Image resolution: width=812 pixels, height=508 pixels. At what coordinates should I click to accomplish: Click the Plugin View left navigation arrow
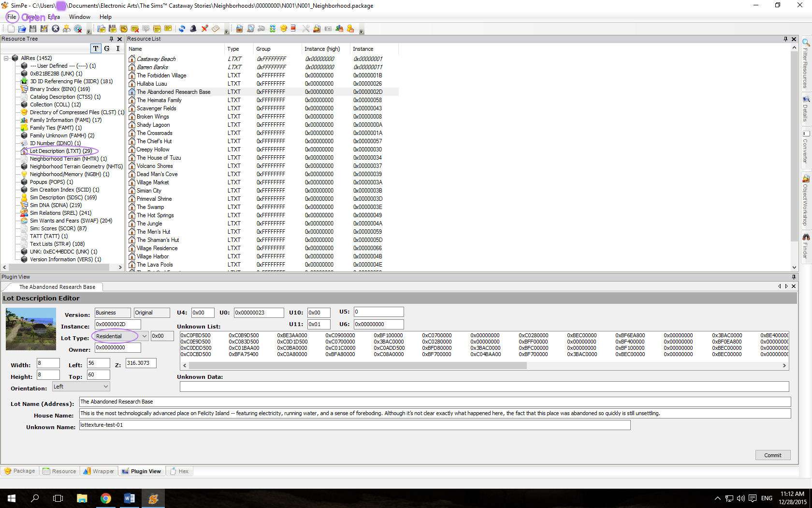tap(779, 286)
